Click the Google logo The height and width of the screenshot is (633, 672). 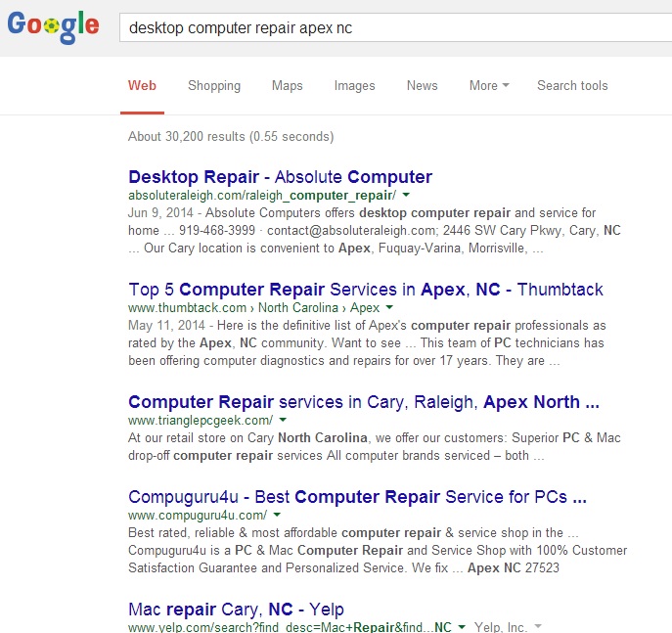click(53, 27)
